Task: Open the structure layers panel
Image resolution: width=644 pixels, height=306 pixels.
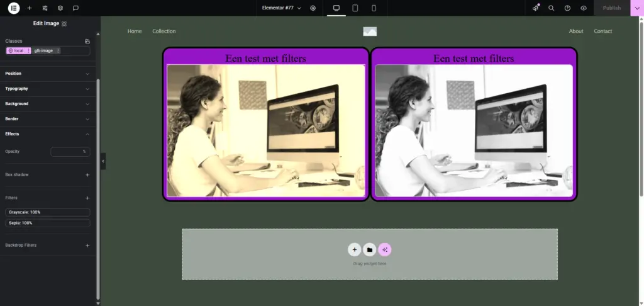Action: pyautogui.click(x=60, y=8)
